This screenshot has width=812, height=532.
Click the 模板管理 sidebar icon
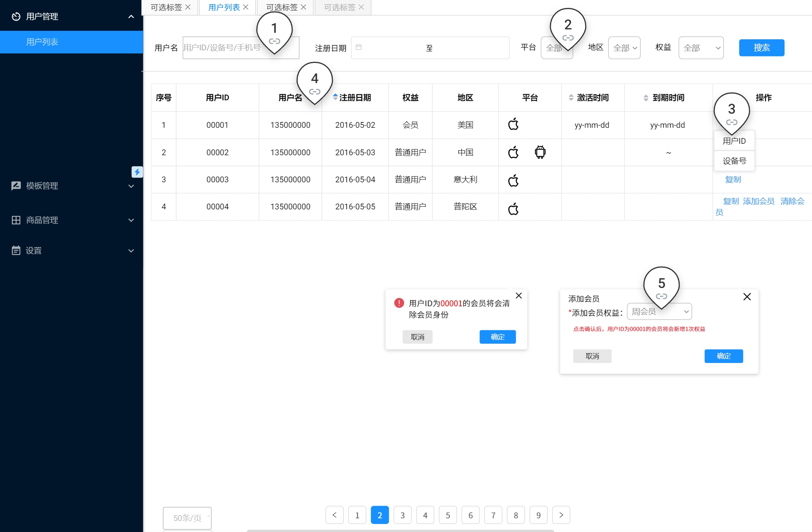[16, 186]
